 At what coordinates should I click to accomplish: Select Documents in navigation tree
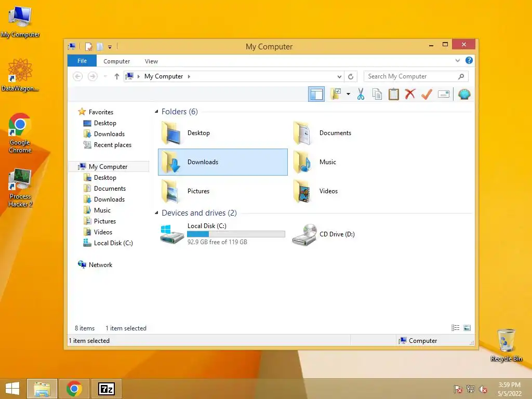(110, 188)
